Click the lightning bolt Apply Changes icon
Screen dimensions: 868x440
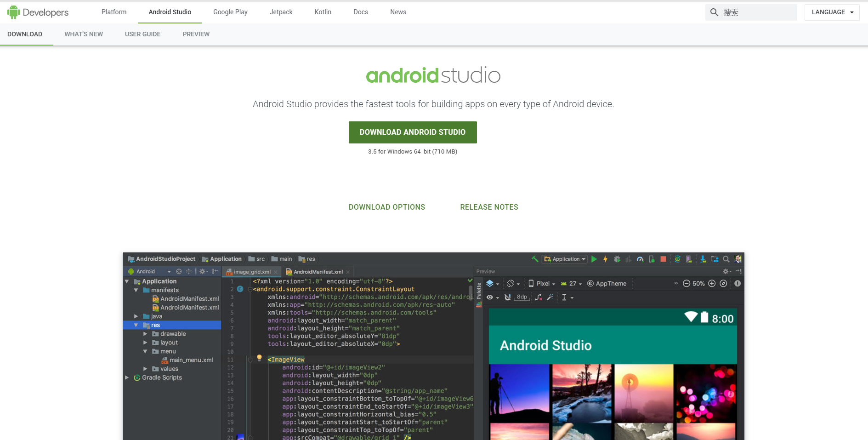pyautogui.click(x=606, y=259)
